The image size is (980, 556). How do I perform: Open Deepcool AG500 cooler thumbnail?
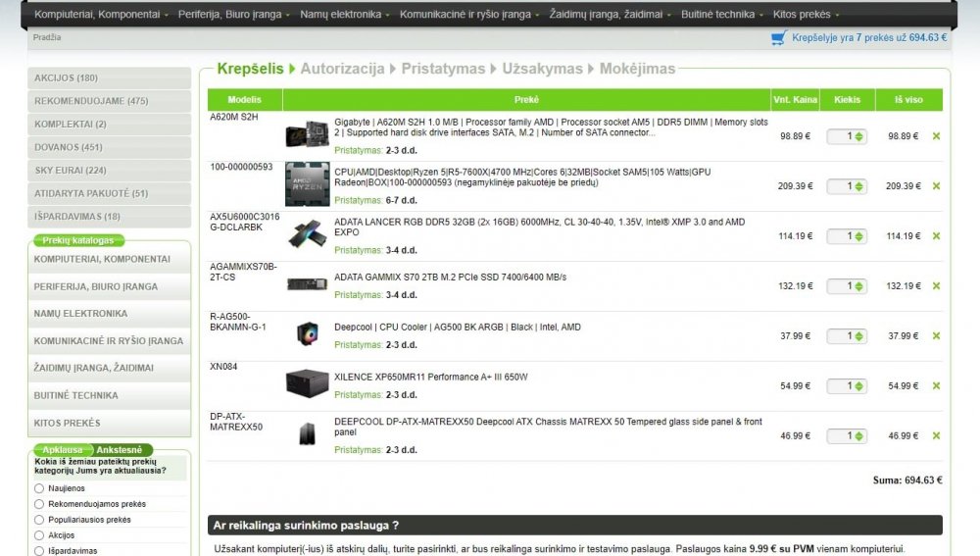[307, 334]
